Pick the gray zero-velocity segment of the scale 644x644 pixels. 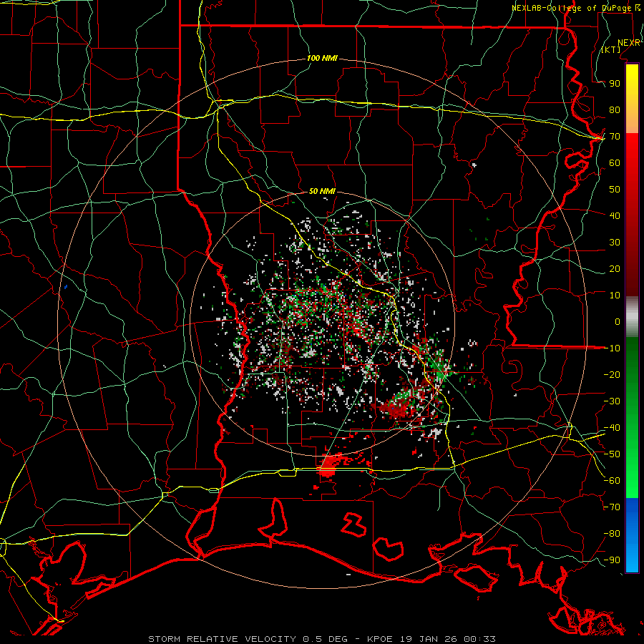(x=632, y=316)
